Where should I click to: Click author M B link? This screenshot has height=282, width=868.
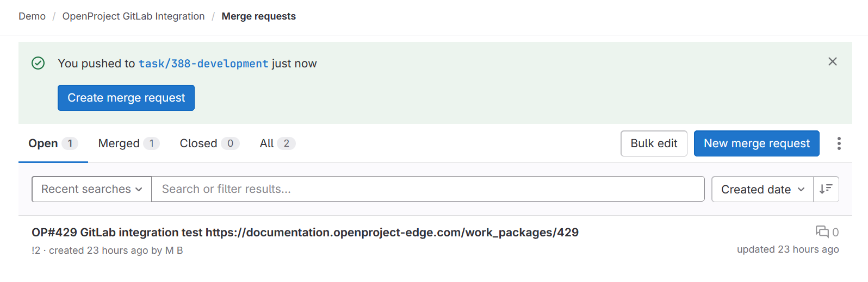tap(174, 250)
